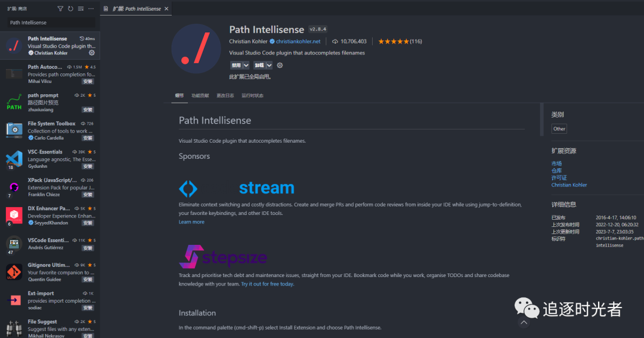Switch to the 运行时状态 tab
This screenshot has height=338, width=644.
click(x=253, y=96)
